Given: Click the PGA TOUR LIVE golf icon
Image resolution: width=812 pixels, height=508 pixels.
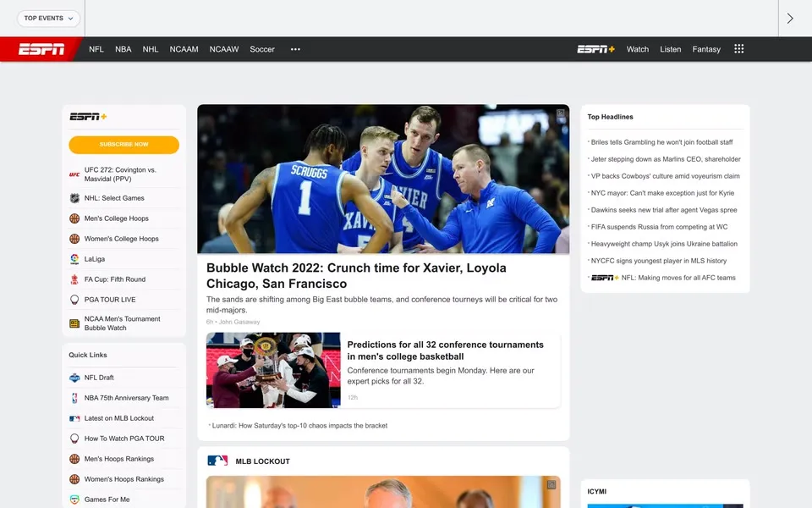Looking at the screenshot, I should coord(74,300).
